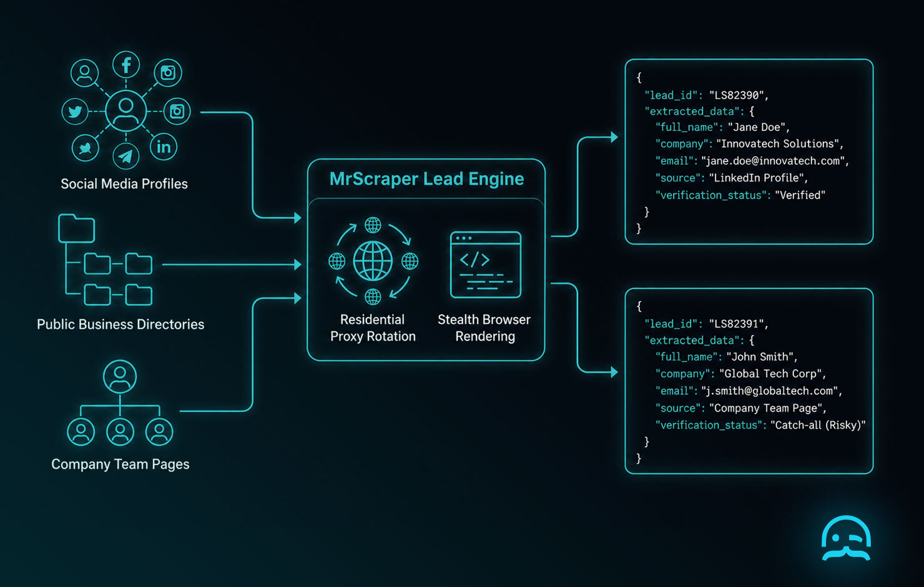The width and height of the screenshot is (924, 587).
Task: Click the LinkedIn icon in the social hub
Action: (x=164, y=147)
